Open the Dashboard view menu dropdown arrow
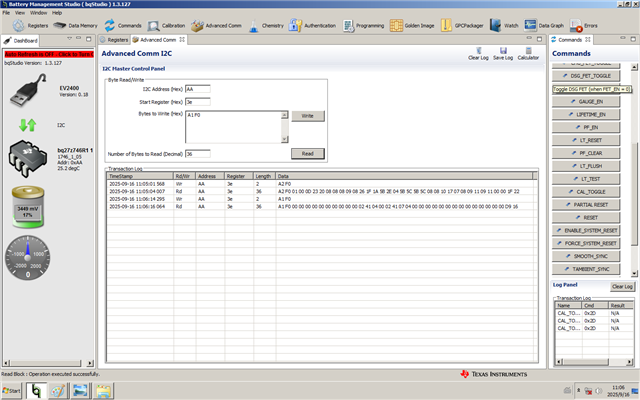 click(69, 39)
